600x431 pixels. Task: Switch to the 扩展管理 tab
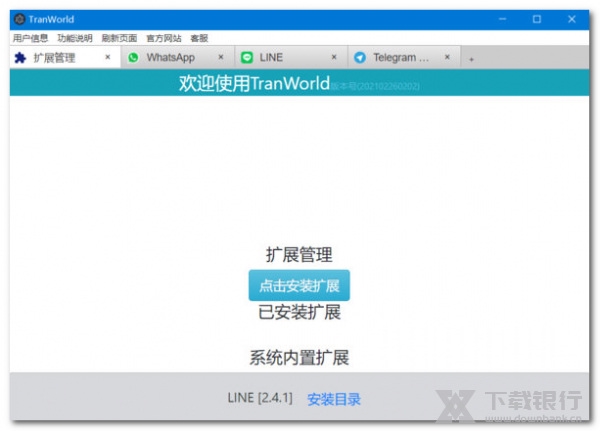click(x=65, y=57)
